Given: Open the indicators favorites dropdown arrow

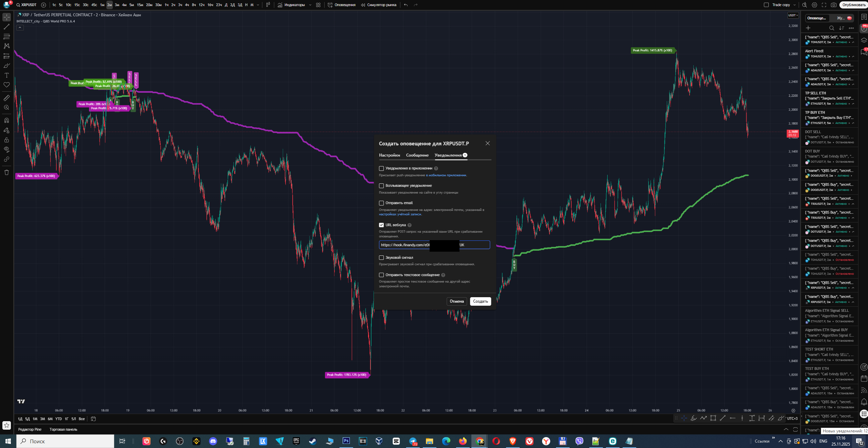Looking at the screenshot, I should point(310,5).
